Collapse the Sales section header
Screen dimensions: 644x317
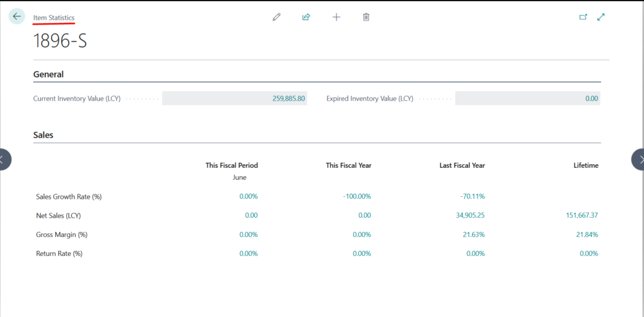(43, 135)
